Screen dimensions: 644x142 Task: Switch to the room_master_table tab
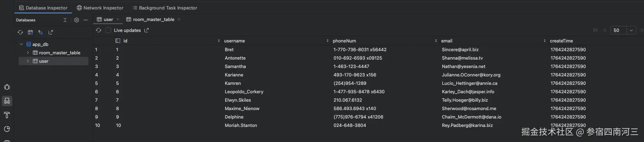(x=153, y=19)
